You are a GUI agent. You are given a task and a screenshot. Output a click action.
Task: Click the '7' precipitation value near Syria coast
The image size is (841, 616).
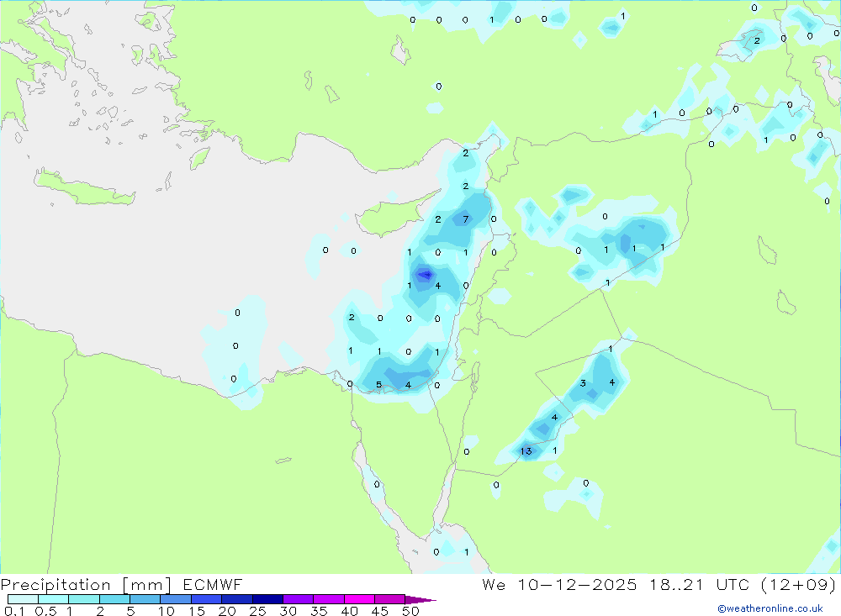[x=466, y=218]
